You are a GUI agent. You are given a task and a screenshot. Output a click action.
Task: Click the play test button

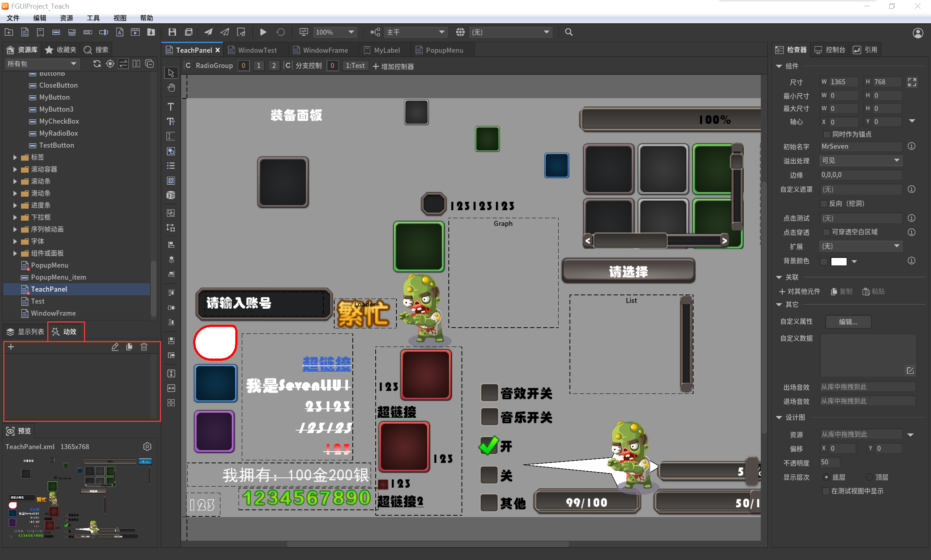coord(263,32)
